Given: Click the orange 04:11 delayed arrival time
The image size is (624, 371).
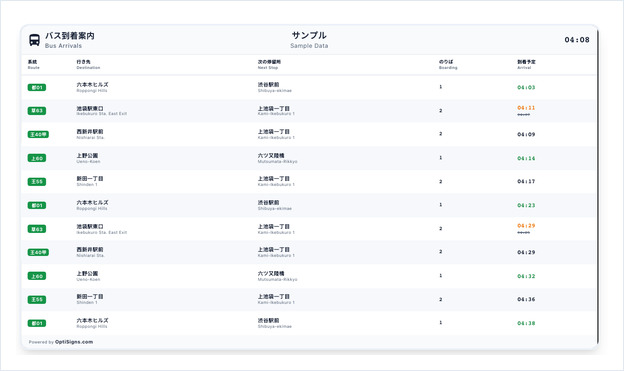Looking at the screenshot, I should [x=526, y=108].
